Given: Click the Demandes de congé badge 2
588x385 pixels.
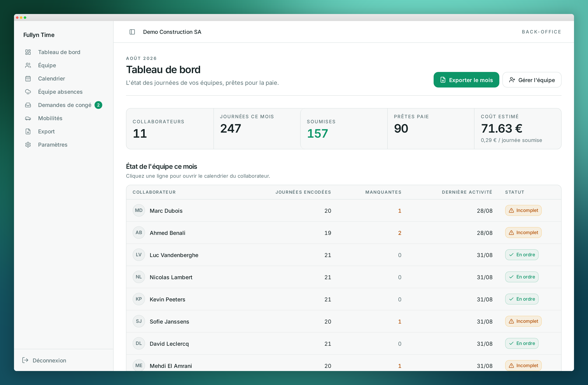Looking at the screenshot, I should click(98, 105).
